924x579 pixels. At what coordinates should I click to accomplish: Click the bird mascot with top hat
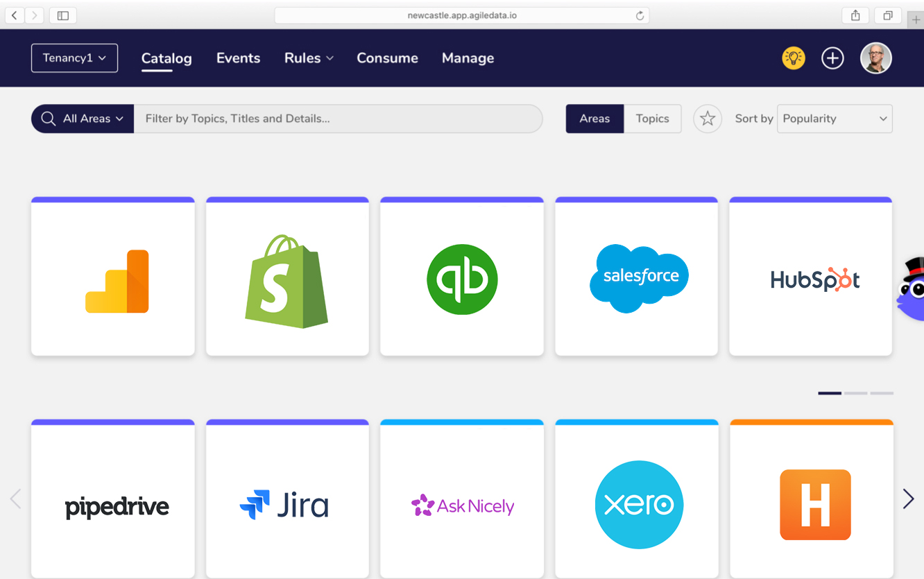click(x=910, y=288)
